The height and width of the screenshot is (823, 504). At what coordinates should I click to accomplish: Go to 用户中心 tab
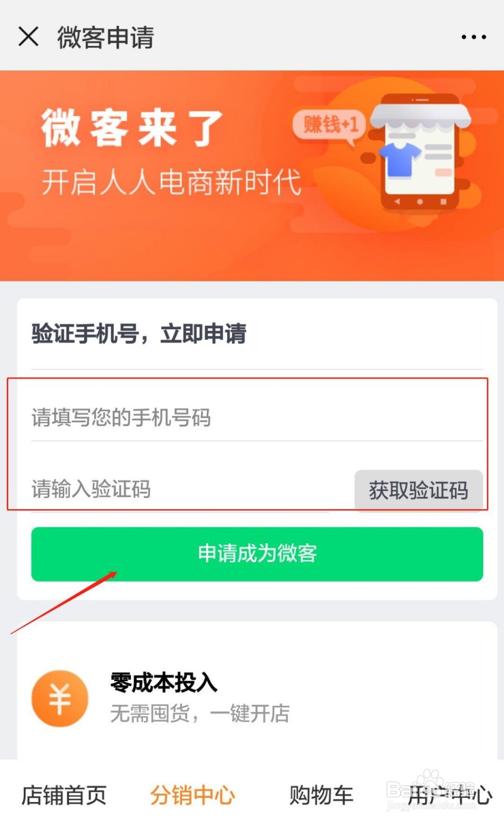pyautogui.click(x=449, y=795)
